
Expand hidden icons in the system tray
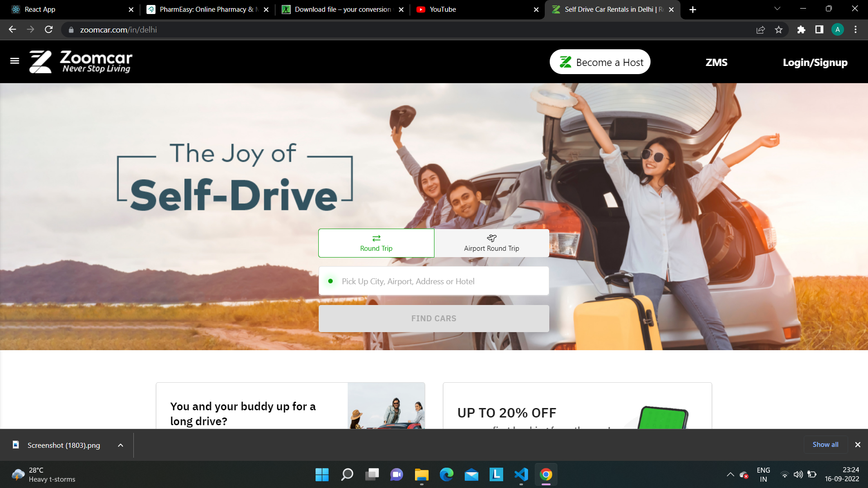tap(731, 475)
